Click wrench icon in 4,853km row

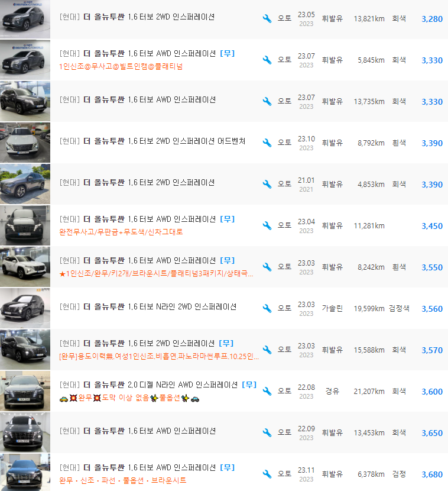coord(267,184)
